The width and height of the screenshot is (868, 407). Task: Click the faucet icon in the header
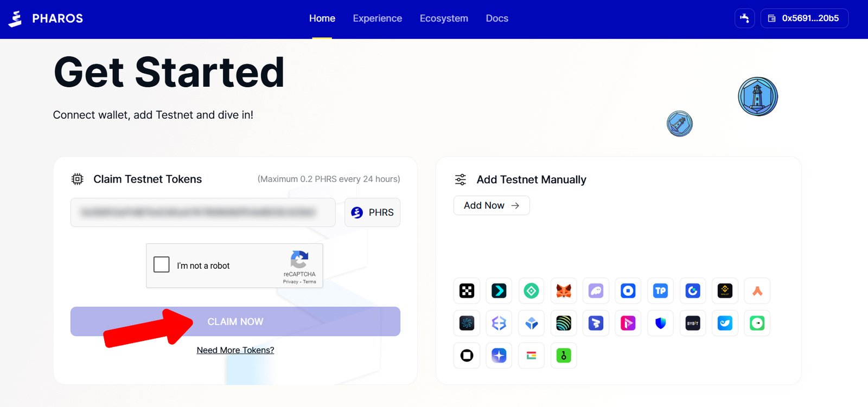pos(744,18)
